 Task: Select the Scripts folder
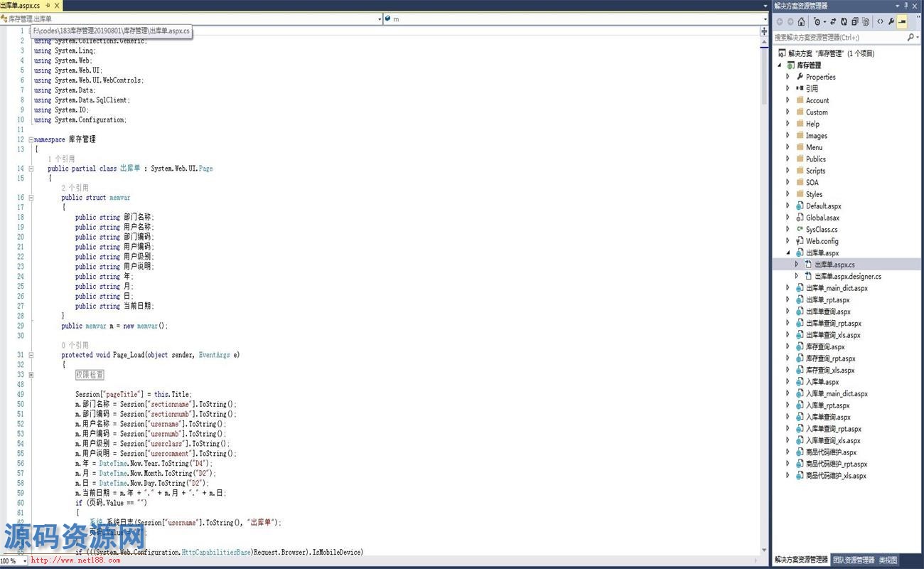click(x=816, y=171)
